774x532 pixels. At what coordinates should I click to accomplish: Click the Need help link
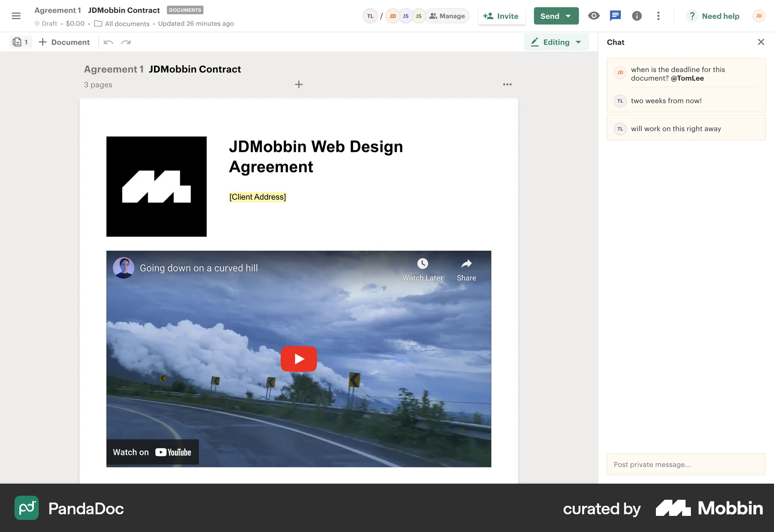pos(720,16)
